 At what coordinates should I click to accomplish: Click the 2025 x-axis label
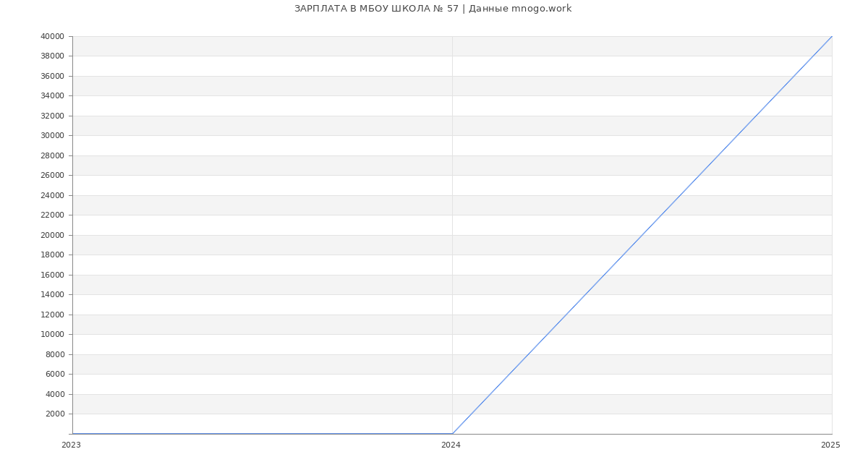pyautogui.click(x=830, y=445)
